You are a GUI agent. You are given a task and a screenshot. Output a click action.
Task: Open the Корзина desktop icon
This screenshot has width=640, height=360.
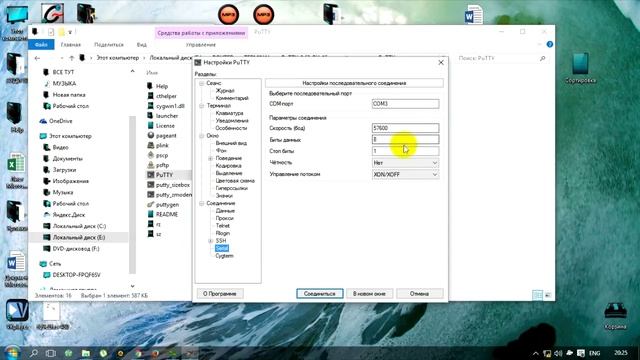click(616, 316)
